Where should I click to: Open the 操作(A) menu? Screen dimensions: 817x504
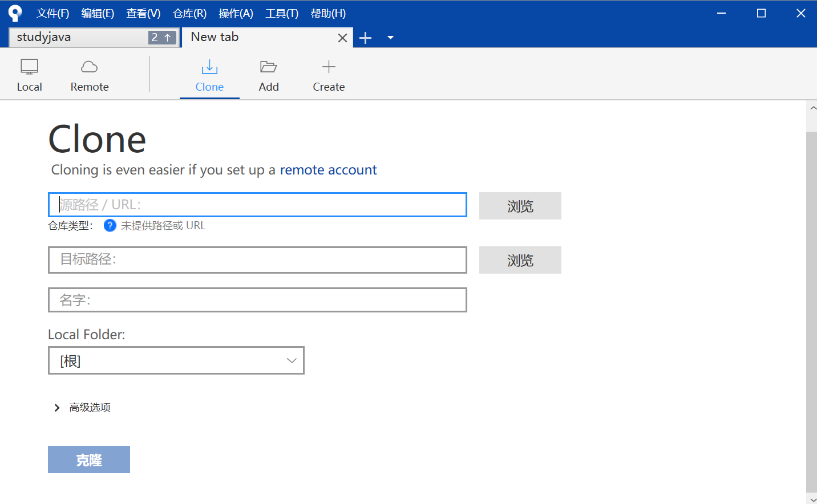(236, 14)
